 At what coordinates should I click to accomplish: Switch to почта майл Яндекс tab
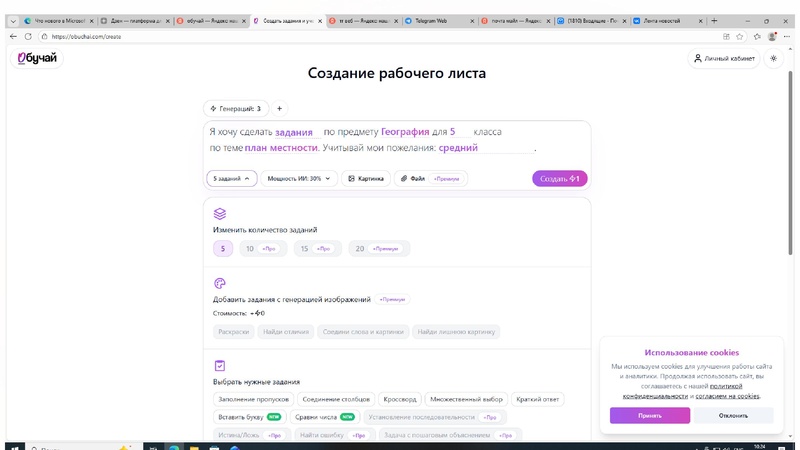point(516,21)
